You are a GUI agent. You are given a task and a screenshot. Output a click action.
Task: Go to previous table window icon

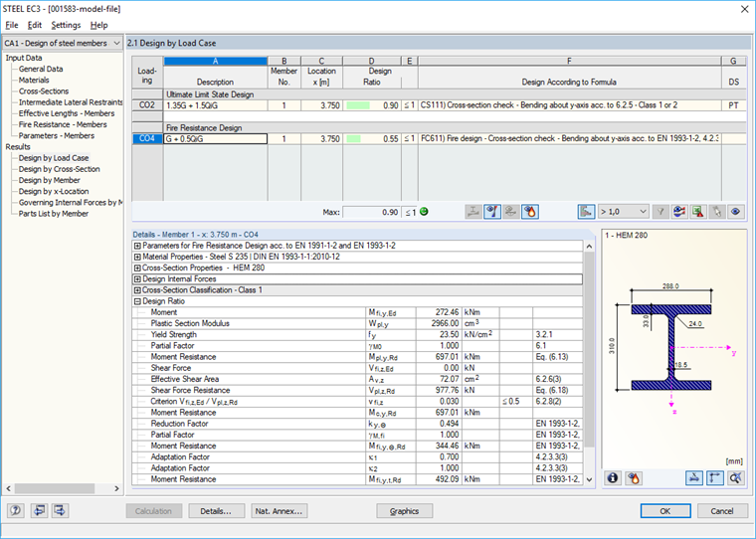39,510
